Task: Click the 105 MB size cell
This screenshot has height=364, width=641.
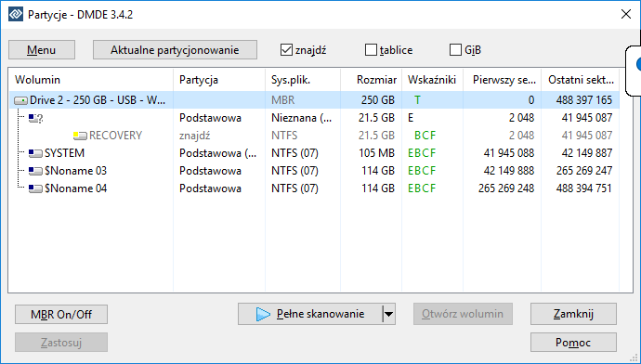Action: 376,153
